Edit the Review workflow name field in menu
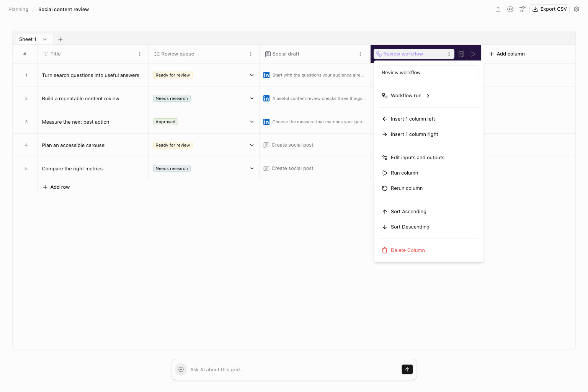 [x=428, y=72]
